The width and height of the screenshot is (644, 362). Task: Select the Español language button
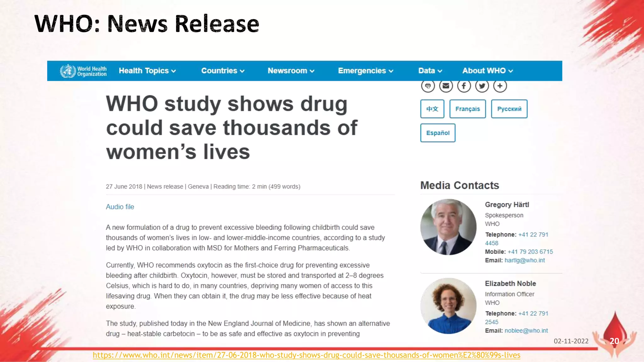438,133
